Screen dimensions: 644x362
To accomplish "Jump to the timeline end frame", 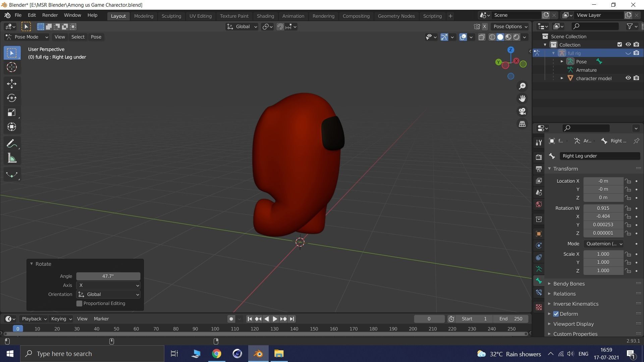I will [292, 319].
